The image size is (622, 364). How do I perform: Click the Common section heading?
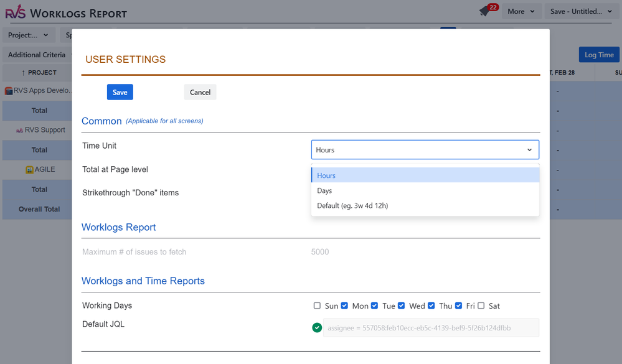pyautogui.click(x=101, y=121)
